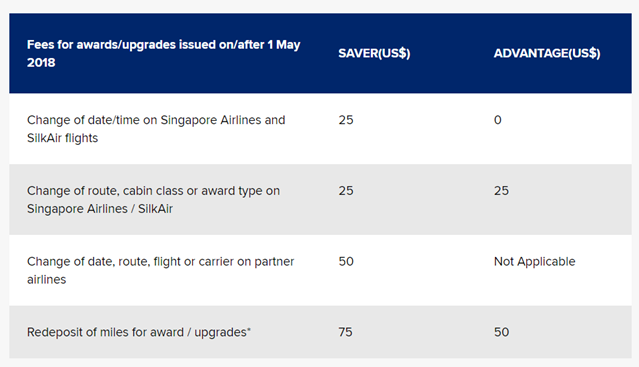Click the word 'airlines' in third row

pyautogui.click(x=46, y=280)
